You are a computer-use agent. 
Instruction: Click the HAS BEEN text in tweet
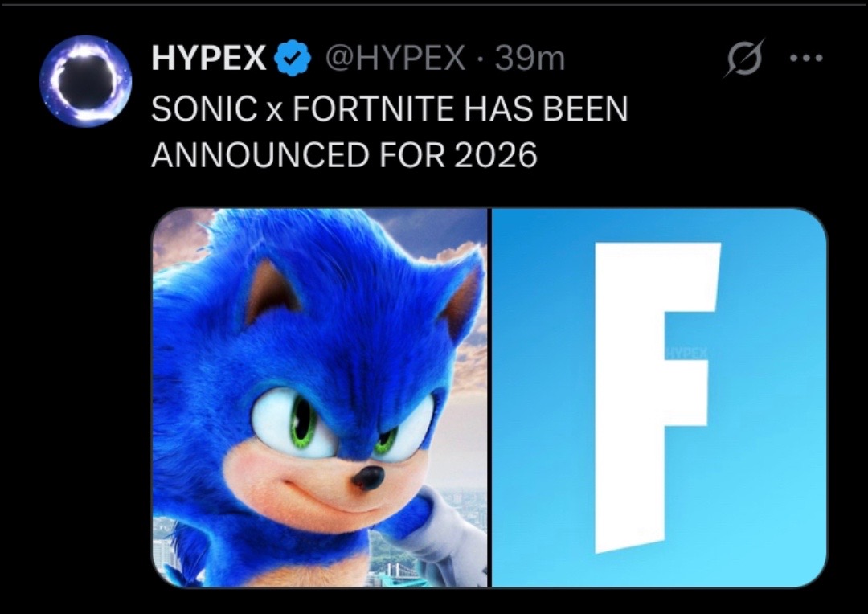pyautogui.click(x=545, y=108)
